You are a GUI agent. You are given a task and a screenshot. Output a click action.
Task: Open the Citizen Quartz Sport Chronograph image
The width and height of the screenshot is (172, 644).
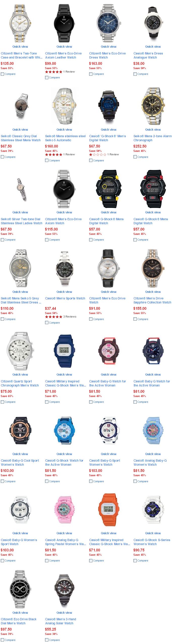[20, 351]
